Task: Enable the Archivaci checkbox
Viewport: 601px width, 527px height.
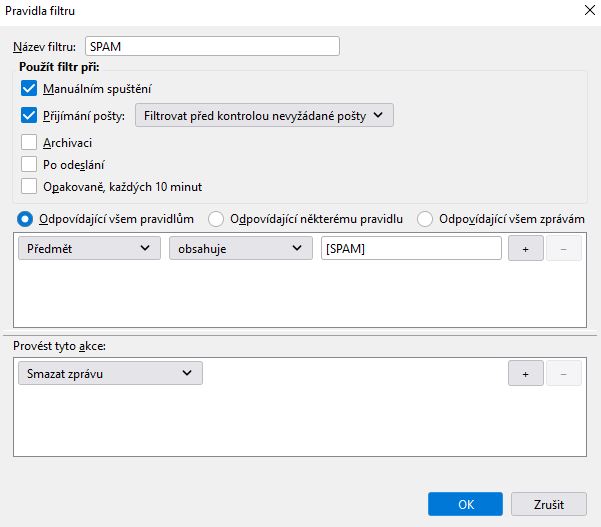Action: [x=28, y=142]
